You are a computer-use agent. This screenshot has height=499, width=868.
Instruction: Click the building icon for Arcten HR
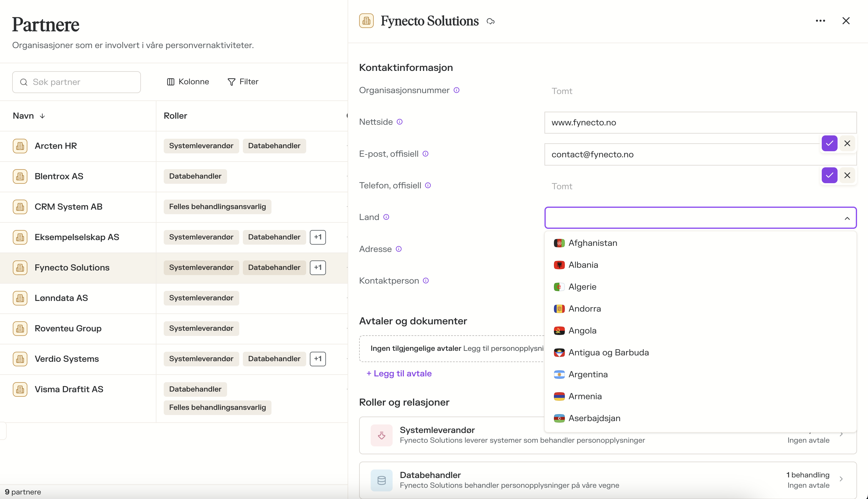[20, 146]
